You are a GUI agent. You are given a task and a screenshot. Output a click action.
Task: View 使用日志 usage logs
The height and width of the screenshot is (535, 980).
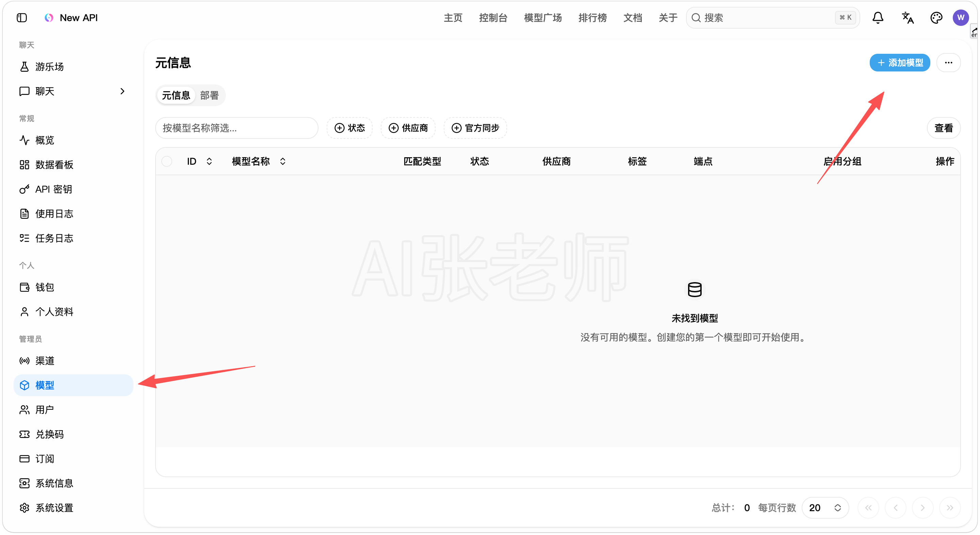coord(73,214)
